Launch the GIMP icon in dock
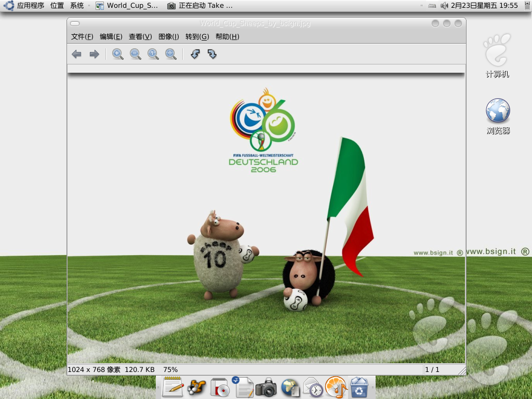This screenshot has height=399, width=532. 196,387
